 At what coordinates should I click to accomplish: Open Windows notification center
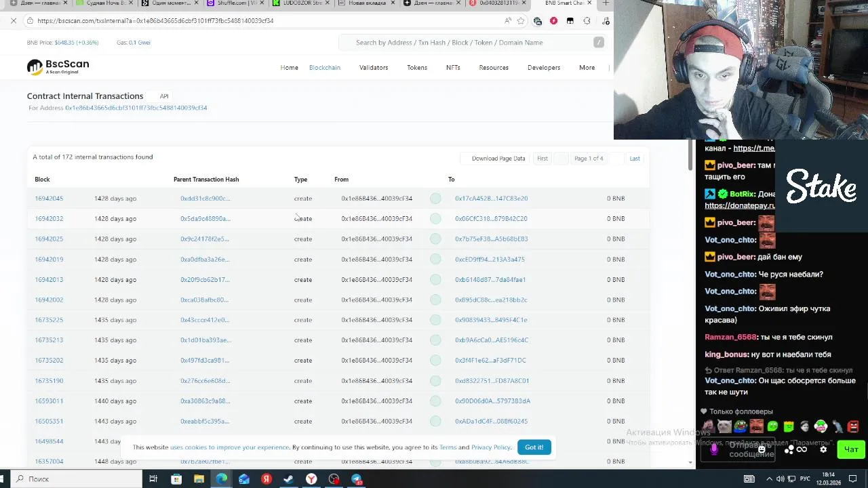pyautogui.click(x=853, y=479)
